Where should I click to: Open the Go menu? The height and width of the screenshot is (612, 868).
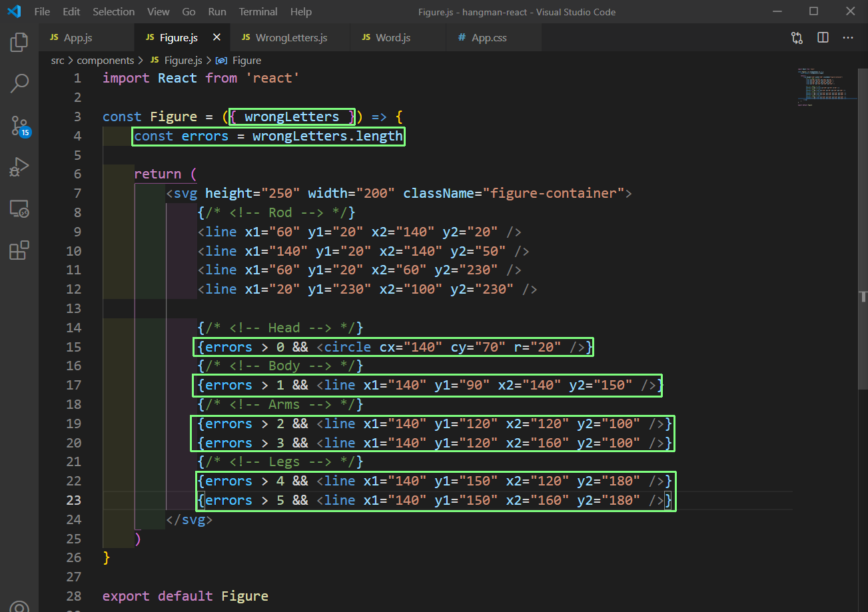(x=189, y=12)
